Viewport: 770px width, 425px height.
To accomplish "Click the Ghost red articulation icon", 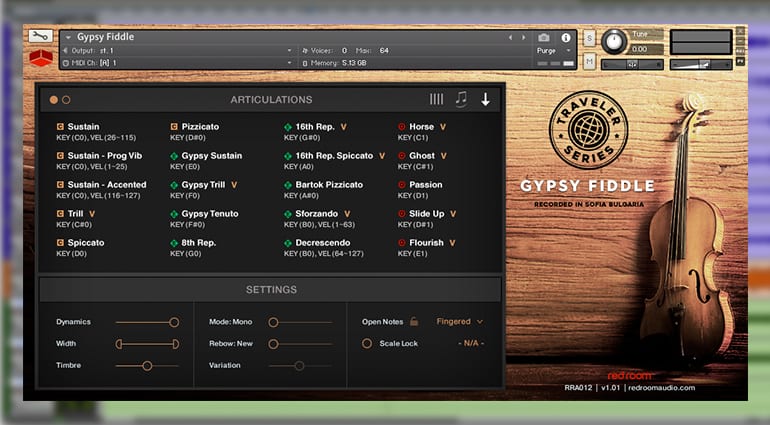I will click(402, 156).
